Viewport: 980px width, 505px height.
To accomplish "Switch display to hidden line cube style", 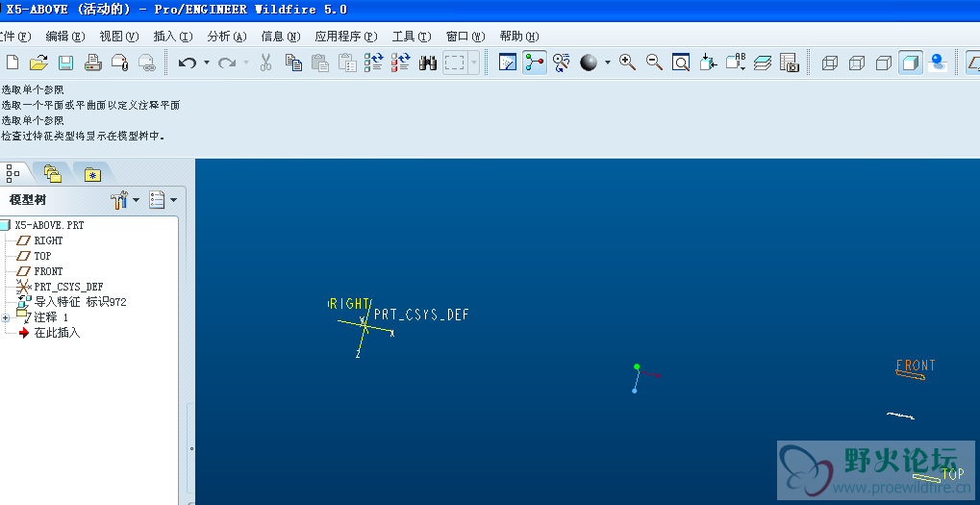I will 857,63.
